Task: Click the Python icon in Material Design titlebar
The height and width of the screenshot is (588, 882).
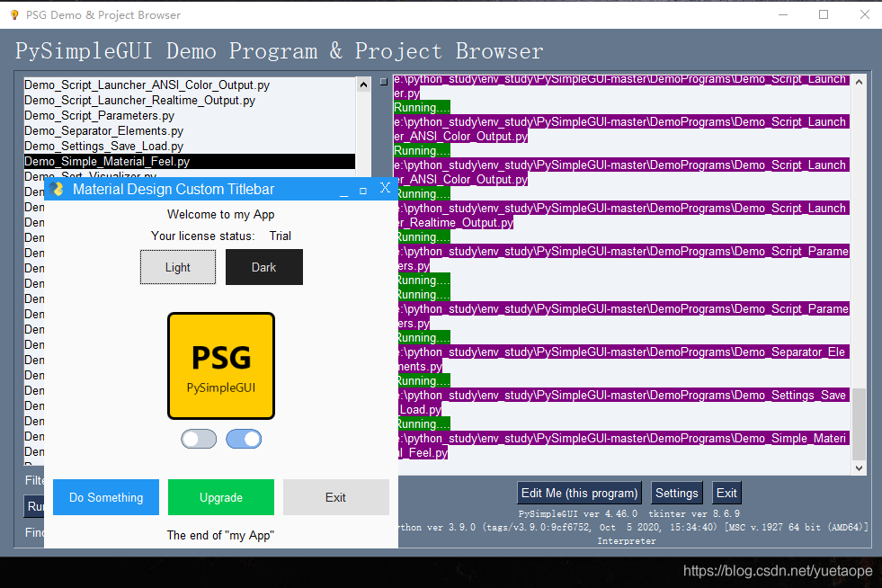Action: pos(57,189)
